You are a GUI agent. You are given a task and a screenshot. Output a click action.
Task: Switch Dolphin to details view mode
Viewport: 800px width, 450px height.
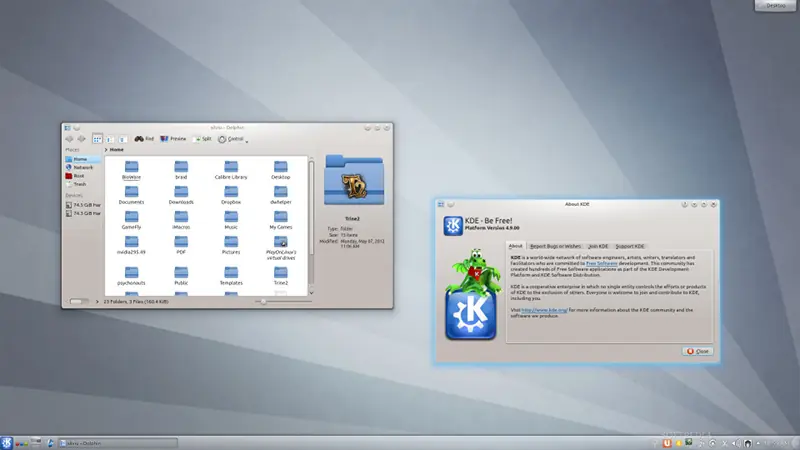(122, 139)
